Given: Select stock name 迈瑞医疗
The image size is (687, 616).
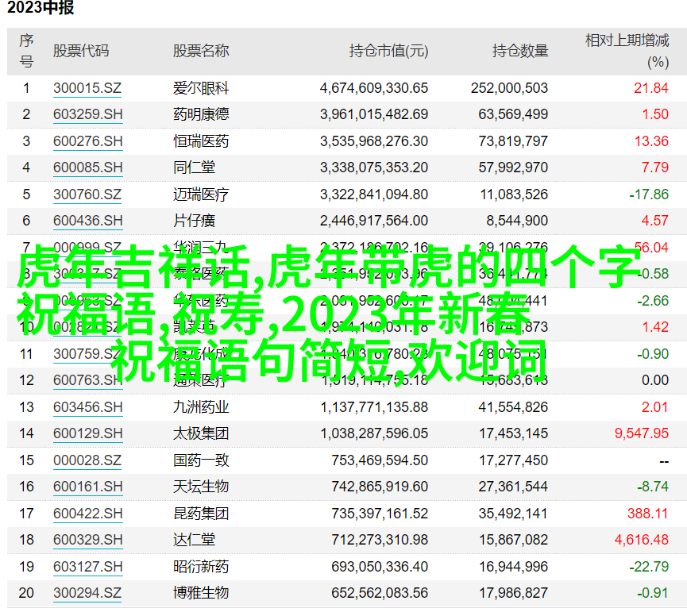Looking at the screenshot, I should click(201, 194).
